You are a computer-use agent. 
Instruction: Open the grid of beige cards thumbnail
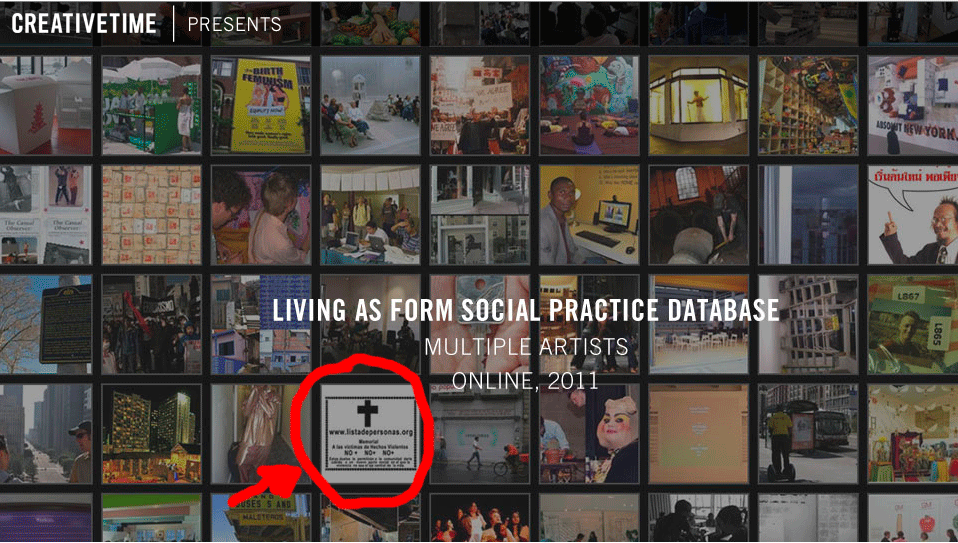pos(152,214)
